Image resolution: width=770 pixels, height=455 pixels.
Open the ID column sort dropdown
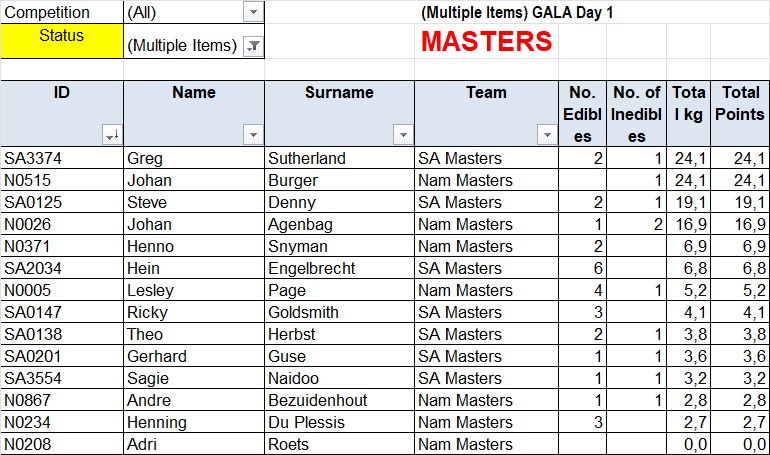[x=112, y=134]
